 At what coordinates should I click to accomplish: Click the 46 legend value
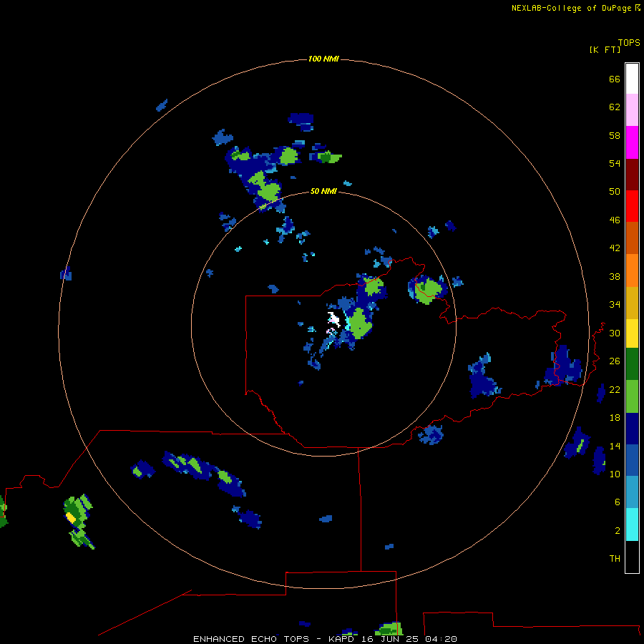click(x=615, y=220)
